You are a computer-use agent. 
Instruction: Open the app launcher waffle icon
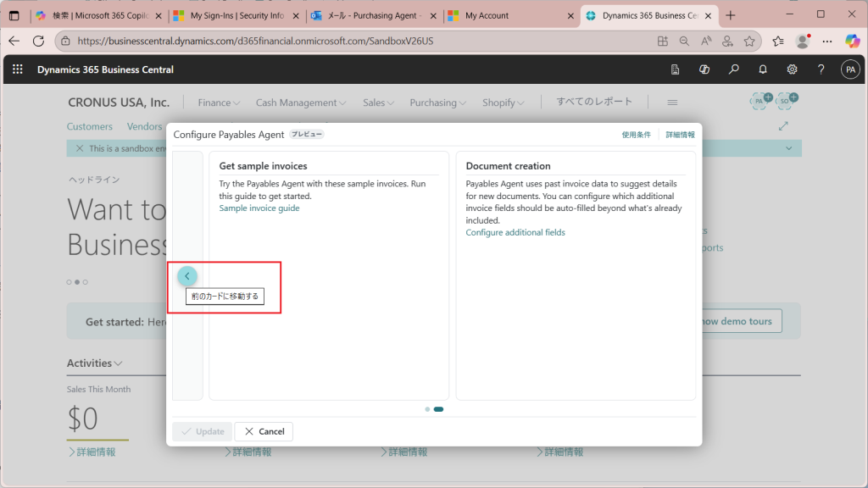click(18, 69)
